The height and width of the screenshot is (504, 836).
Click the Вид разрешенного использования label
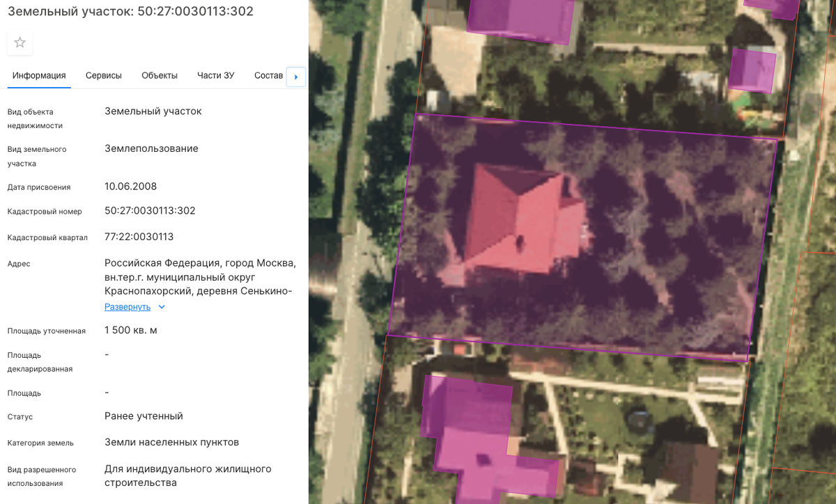coord(42,476)
